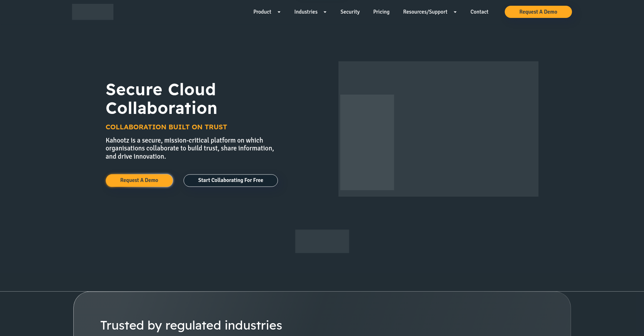Click the site logo placeholder in header
This screenshot has height=336, width=644.
point(93,12)
